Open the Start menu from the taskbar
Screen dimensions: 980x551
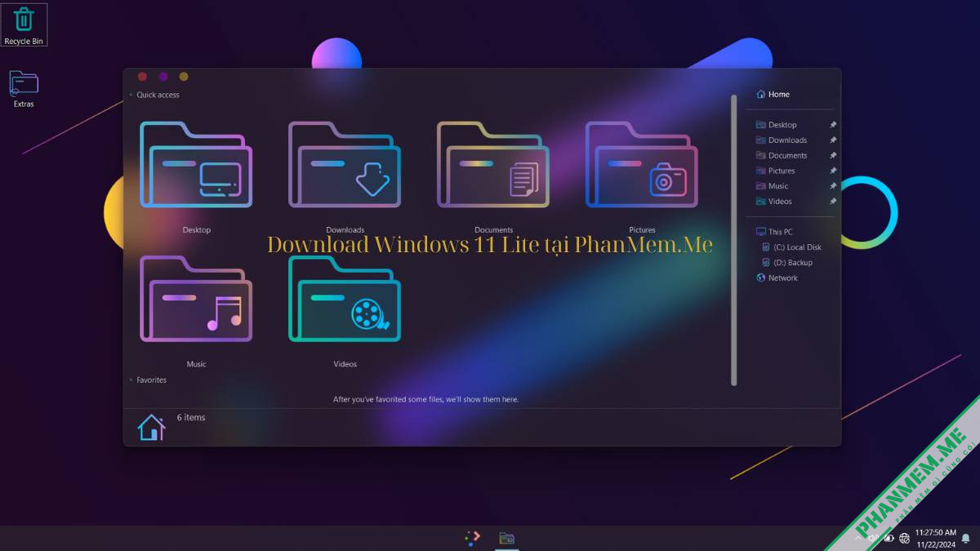click(473, 537)
